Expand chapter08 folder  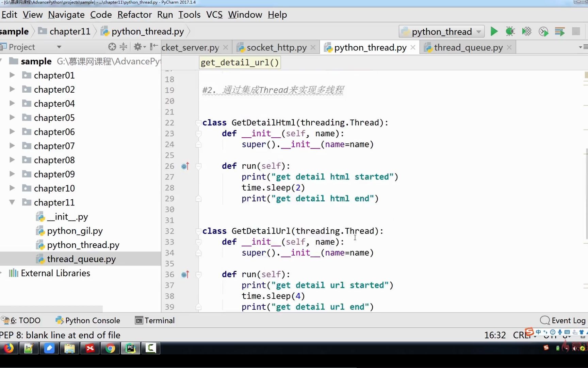tap(12, 160)
